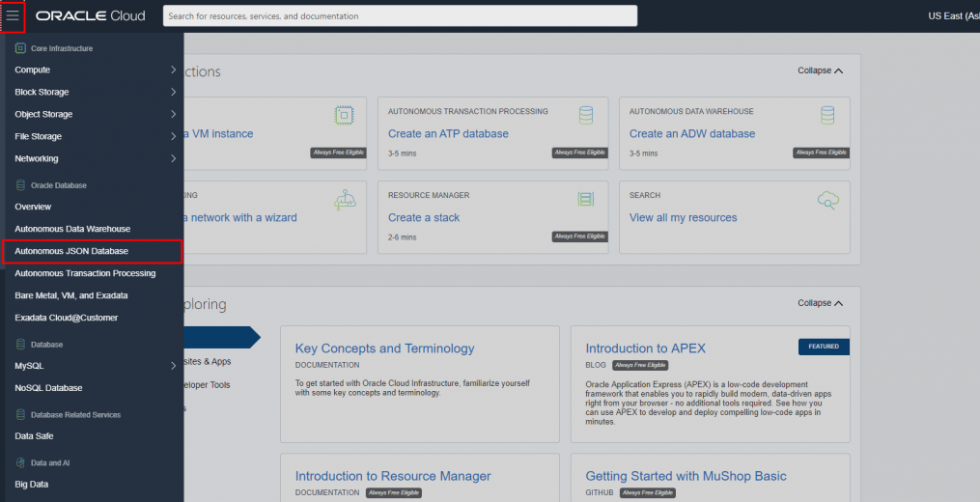Image resolution: width=980 pixels, height=502 pixels.
Task: Expand the File Storage submenu arrow
Action: (173, 136)
